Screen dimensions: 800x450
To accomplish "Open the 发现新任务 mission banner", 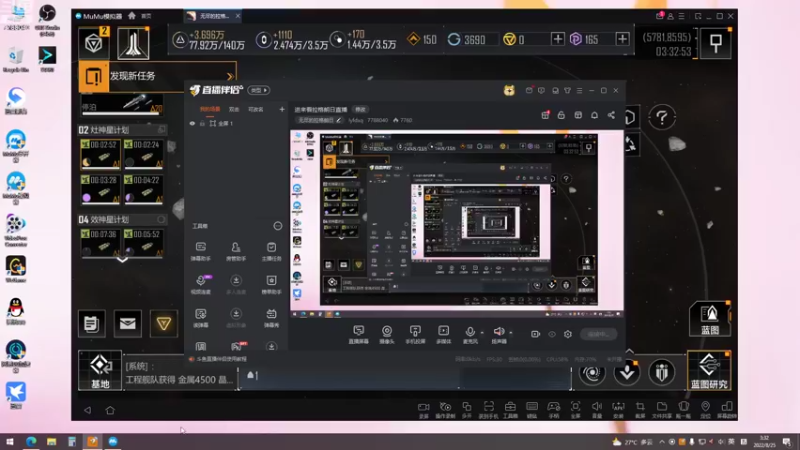I will point(158,77).
